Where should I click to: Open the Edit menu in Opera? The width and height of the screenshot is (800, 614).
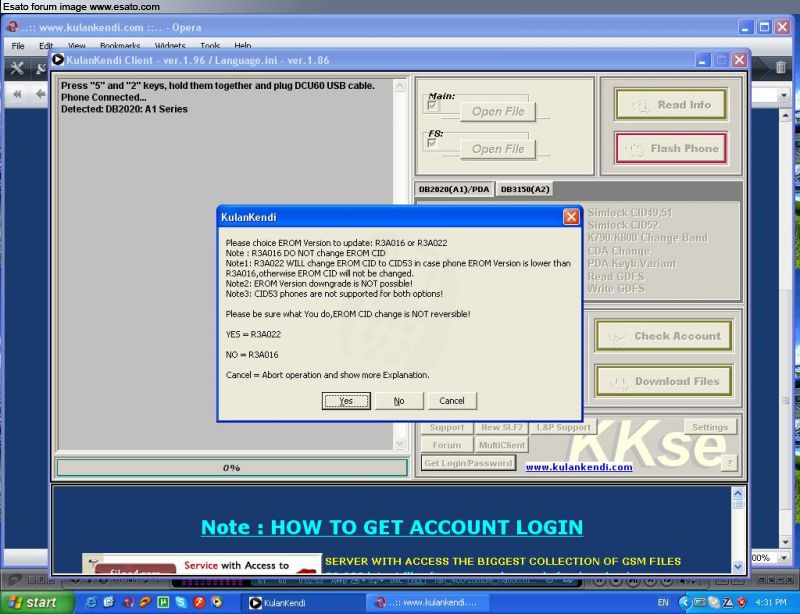[46, 46]
